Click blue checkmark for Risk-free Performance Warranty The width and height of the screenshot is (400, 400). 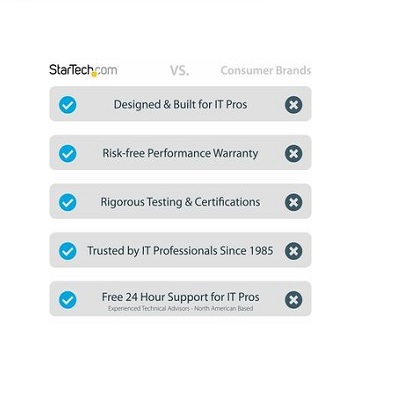point(68,154)
